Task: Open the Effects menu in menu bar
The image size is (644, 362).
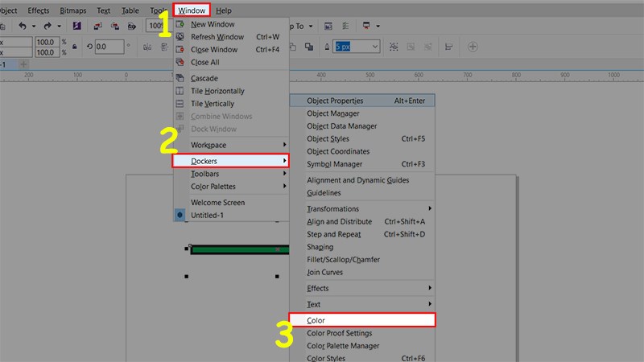Action: point(38,10)
